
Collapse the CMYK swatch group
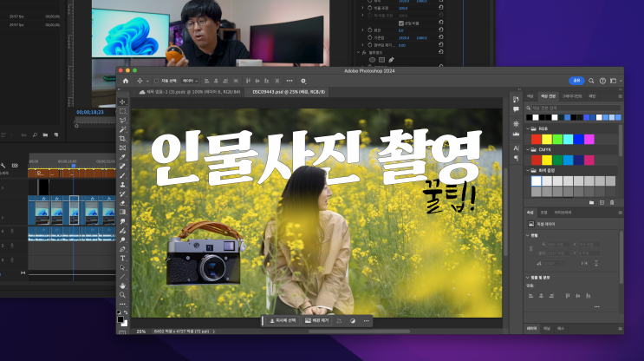click(x=528, y=149)
